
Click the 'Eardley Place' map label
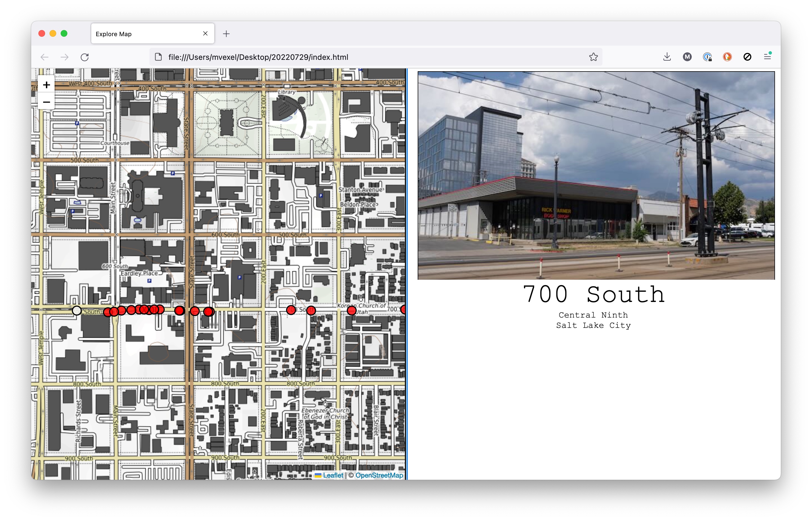(x=139, y=273)
